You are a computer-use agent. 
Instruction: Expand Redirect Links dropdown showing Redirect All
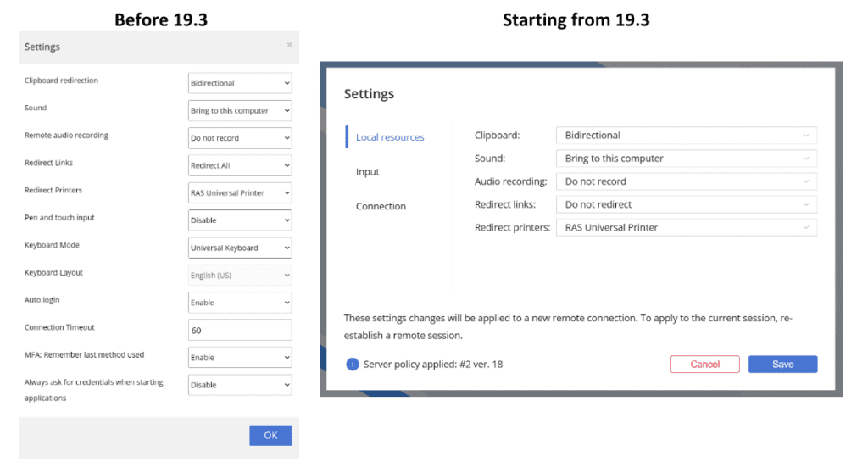240,165
